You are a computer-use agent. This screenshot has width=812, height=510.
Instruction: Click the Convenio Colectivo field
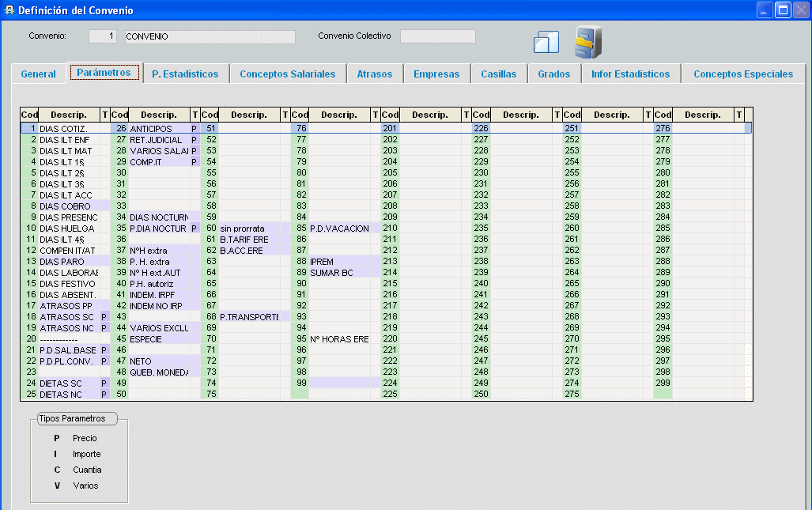437,36
